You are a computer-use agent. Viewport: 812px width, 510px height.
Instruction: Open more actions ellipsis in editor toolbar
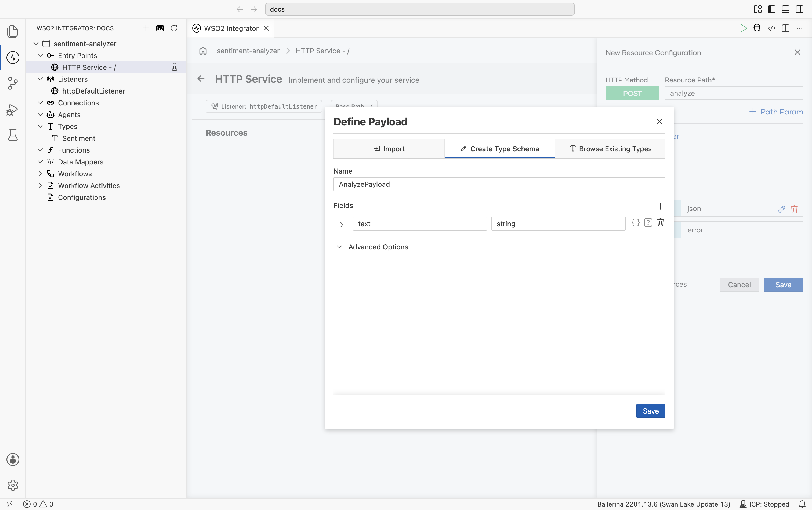(x=800, y=28)
